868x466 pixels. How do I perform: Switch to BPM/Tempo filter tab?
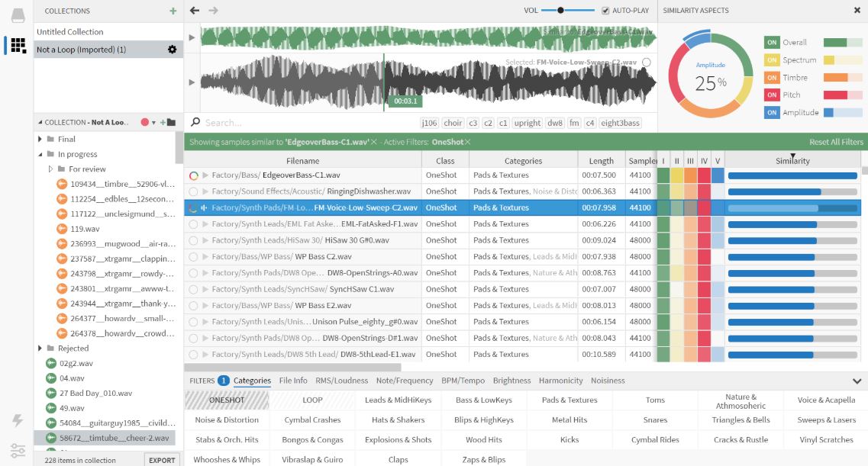pos(463,381)
